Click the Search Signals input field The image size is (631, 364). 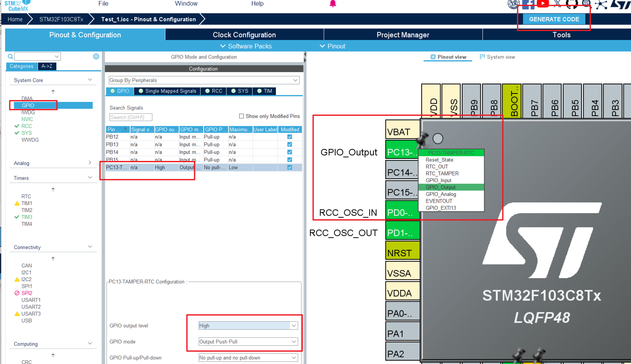pyautogui.click(x=131, y=117)
